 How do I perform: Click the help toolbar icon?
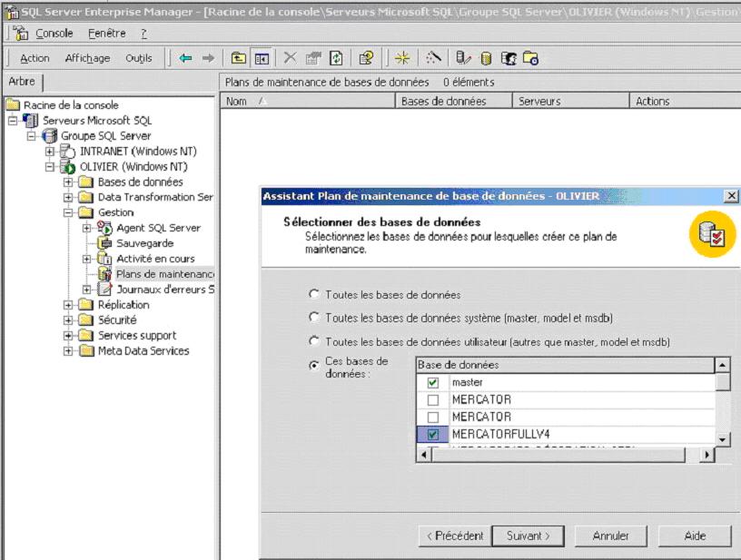tap(366, 58)
